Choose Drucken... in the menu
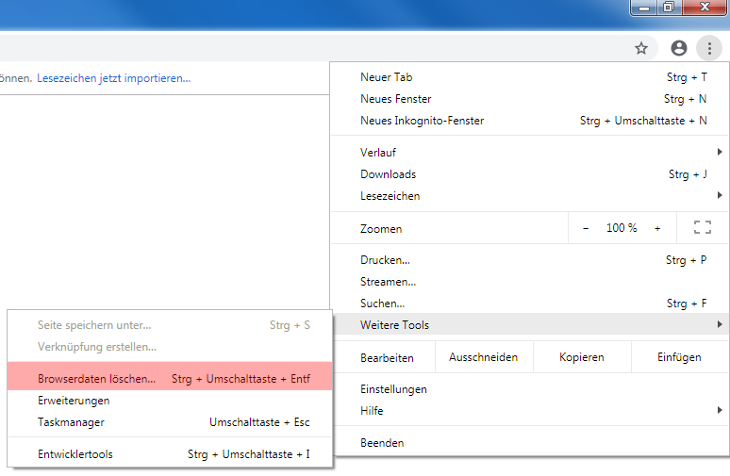Screen dimensions: 730x476 pos(530,260)
